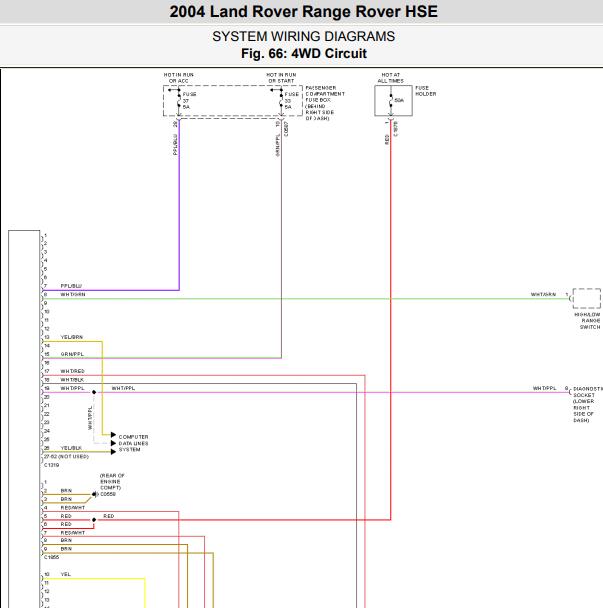The image size is (603, 608).
Task: Click the BRN label at pin 3
Action: coord(66,499)
